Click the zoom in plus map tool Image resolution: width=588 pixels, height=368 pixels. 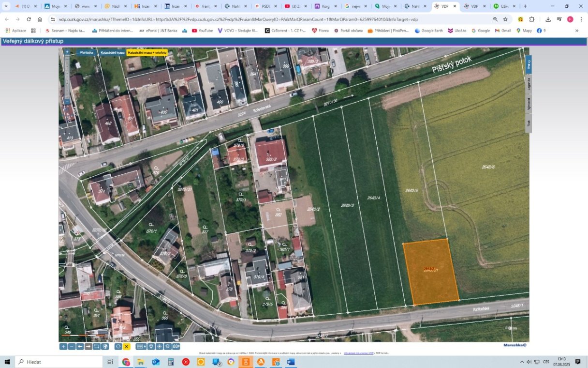63,347
